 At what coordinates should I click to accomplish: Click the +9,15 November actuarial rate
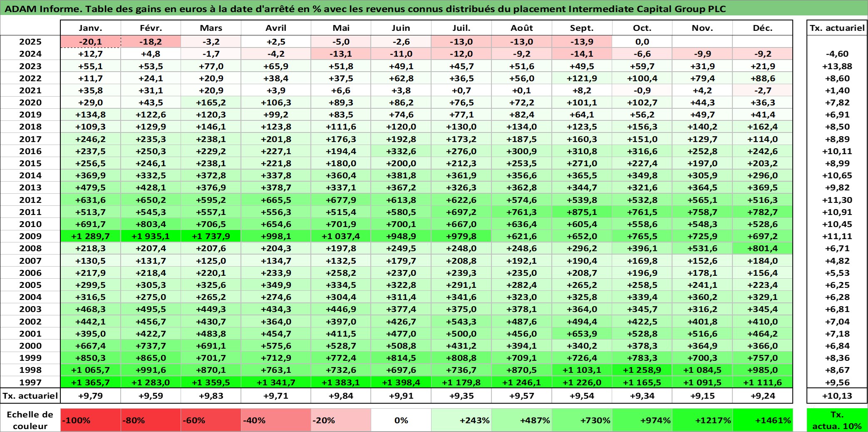[x=702, y=396]
